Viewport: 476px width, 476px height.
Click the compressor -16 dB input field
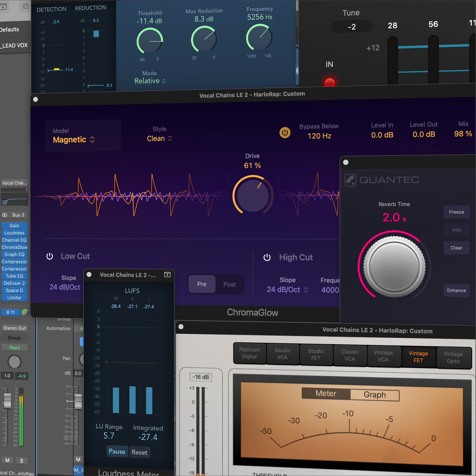point(201,377)
